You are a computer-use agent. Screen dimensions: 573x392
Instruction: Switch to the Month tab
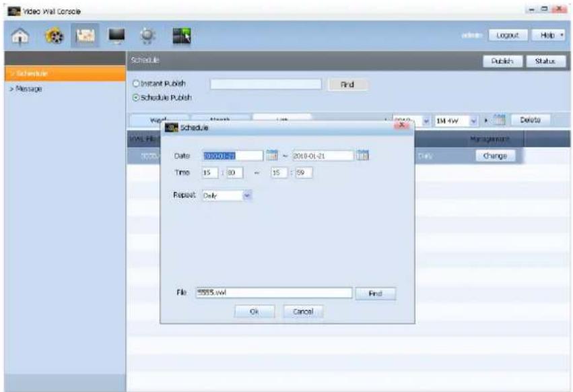tap(221, 118)
